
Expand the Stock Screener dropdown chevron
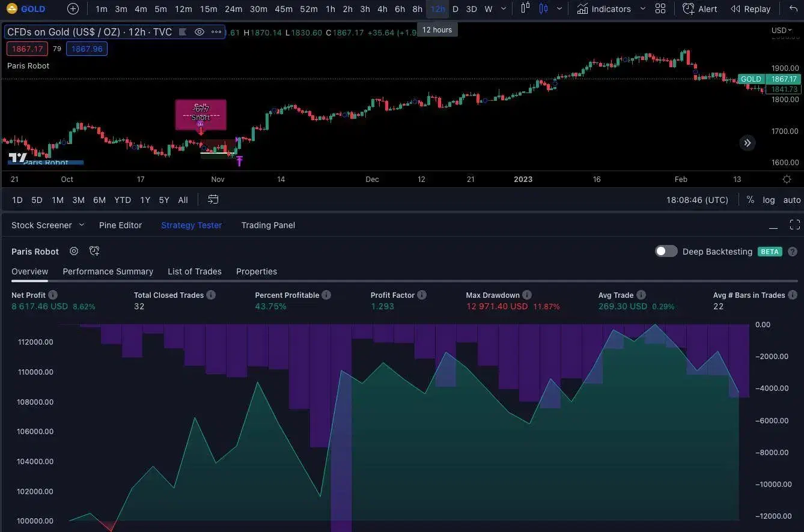82,225
